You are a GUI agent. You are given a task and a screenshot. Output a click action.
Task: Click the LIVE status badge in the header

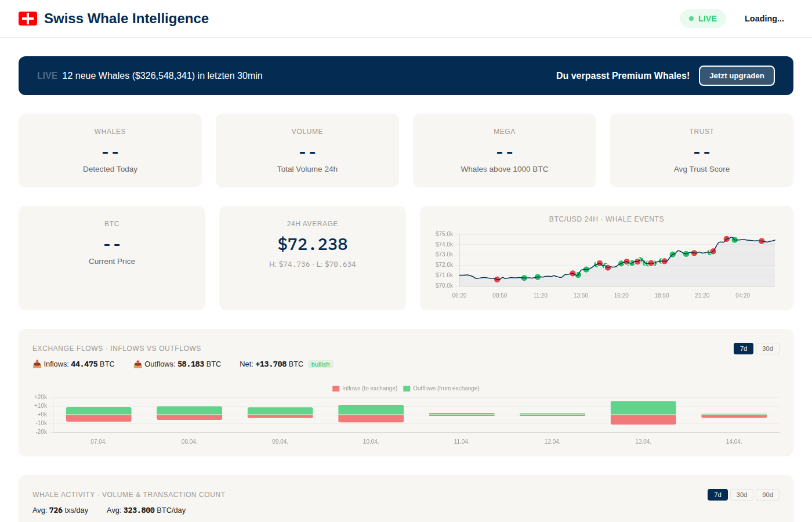702,18
